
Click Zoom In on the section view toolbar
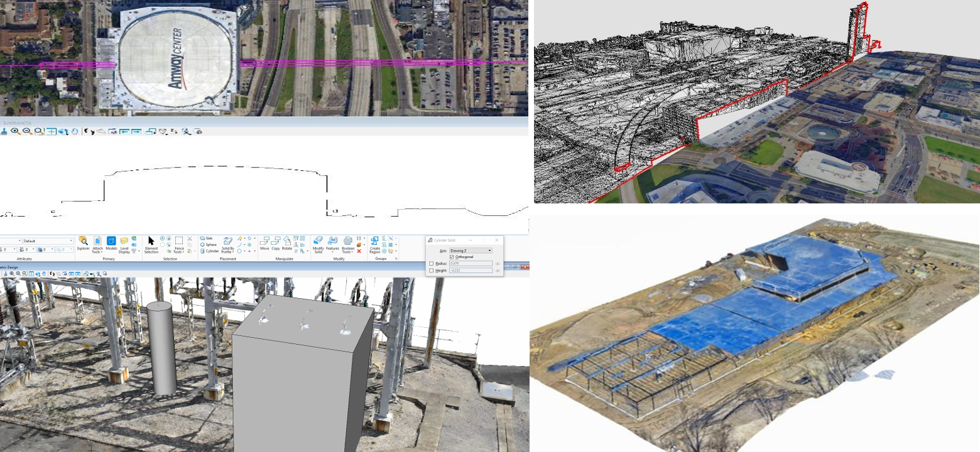click(x=15, y=131)
